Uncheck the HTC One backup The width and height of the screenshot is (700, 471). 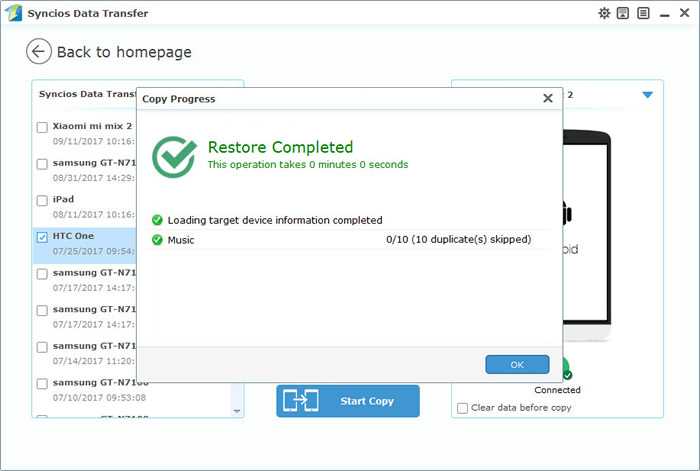coord(42,237)
